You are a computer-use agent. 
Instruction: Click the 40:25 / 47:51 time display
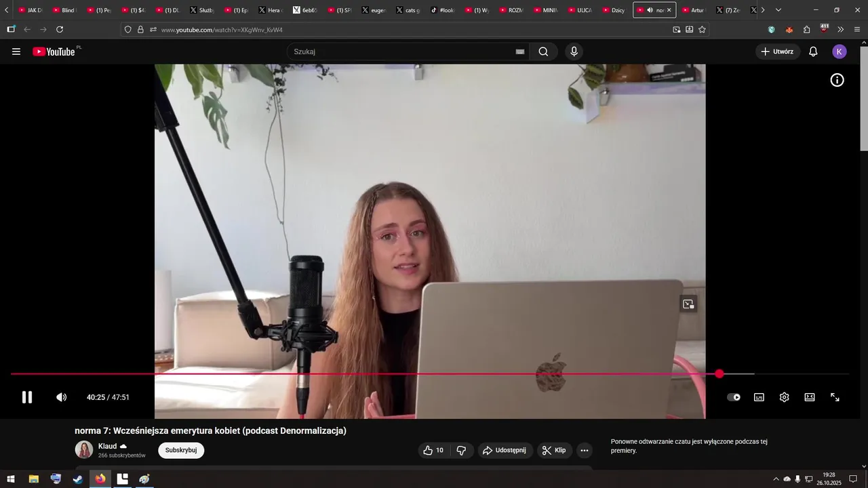(108, 397)
